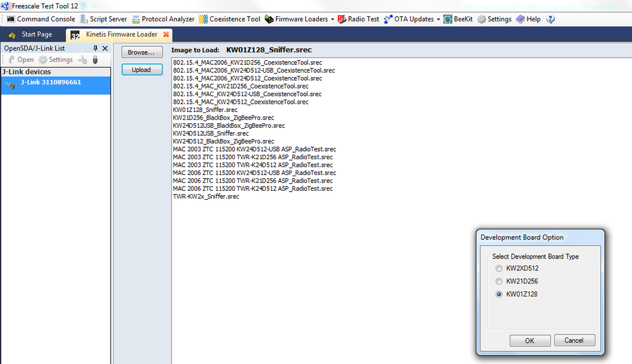Click the Browse... button
Image resolution: width=632 pixels, height=364 pixels.
(142, 52)
